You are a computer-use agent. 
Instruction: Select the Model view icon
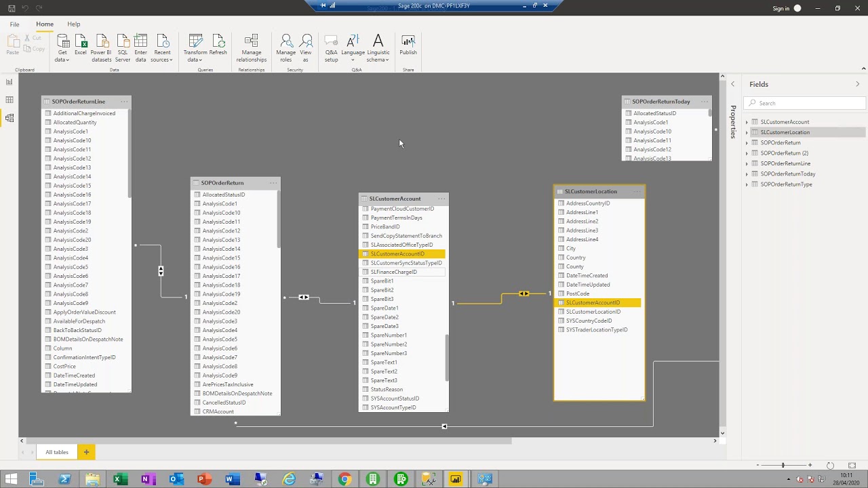(9, 118)
